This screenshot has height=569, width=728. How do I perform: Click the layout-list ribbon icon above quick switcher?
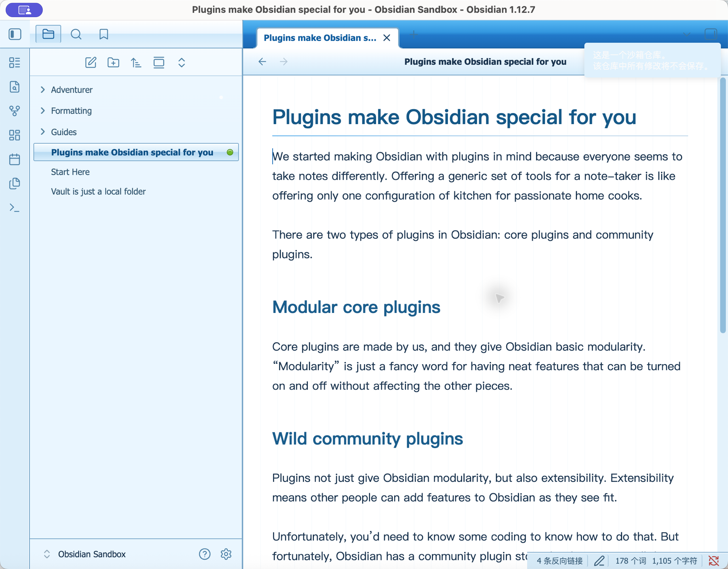(x=14, y=63)
